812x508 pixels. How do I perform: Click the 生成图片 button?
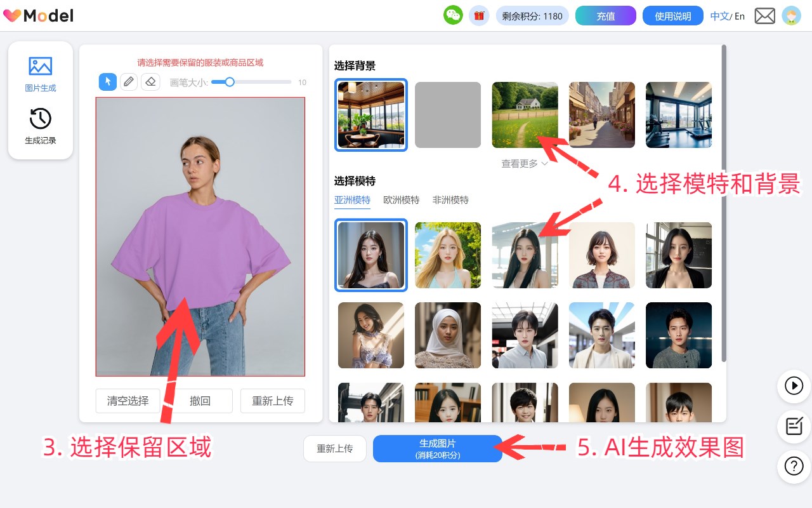[x=438, y=448]
